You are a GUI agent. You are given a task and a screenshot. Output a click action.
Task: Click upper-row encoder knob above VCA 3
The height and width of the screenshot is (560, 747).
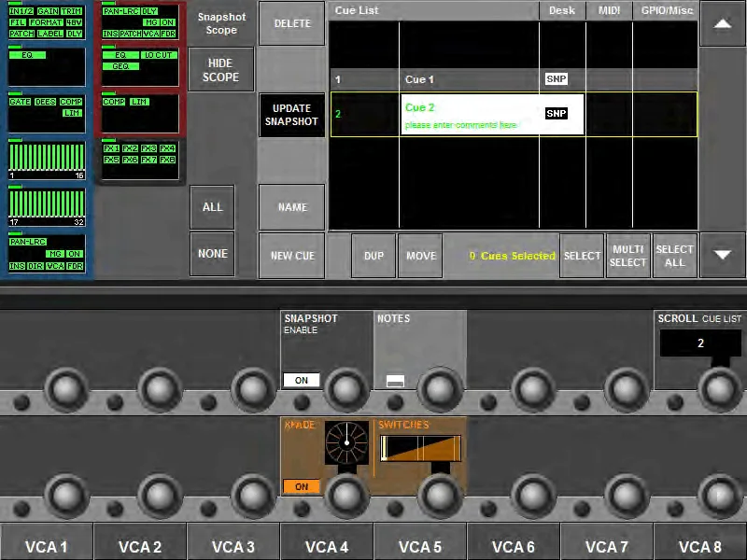pos(253,389)
